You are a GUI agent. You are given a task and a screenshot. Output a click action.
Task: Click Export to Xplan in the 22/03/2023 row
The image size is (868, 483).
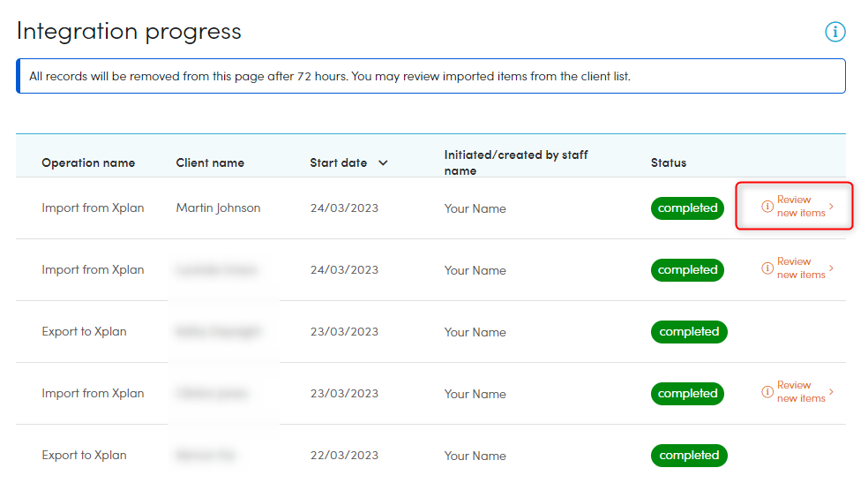coord(84,456)
